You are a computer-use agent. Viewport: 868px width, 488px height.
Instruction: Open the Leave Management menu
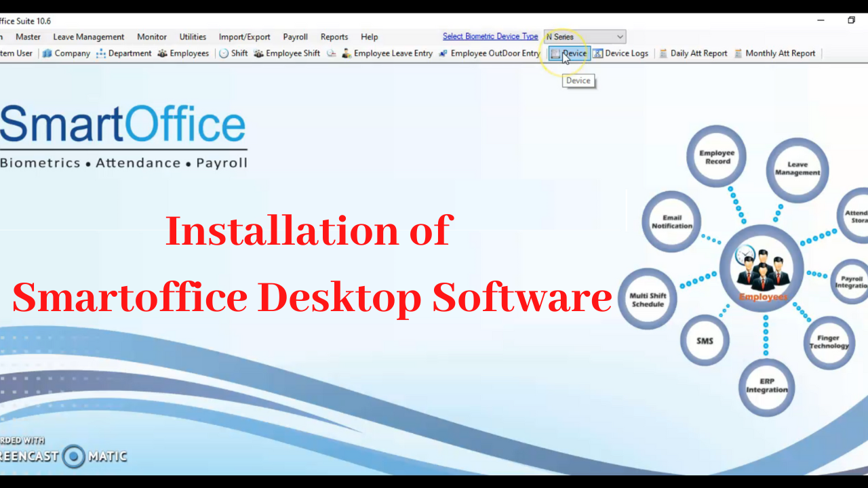tap(89, 37)
